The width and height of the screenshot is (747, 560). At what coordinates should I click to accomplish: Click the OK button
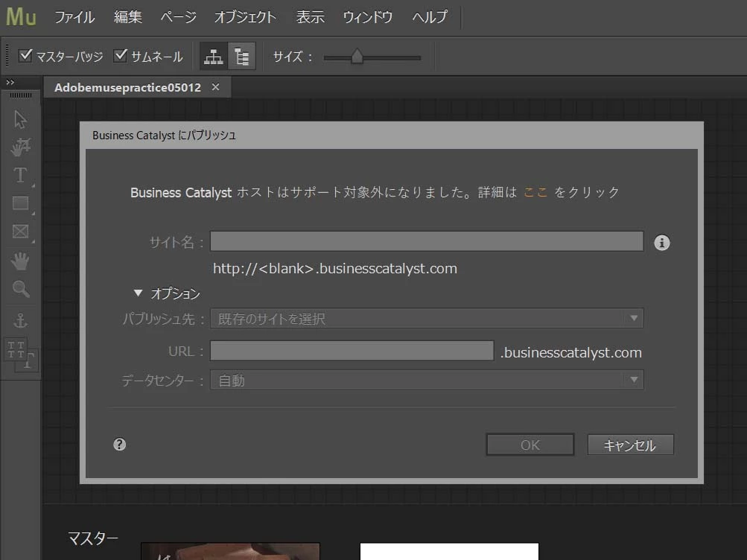[x=530, y=445]
